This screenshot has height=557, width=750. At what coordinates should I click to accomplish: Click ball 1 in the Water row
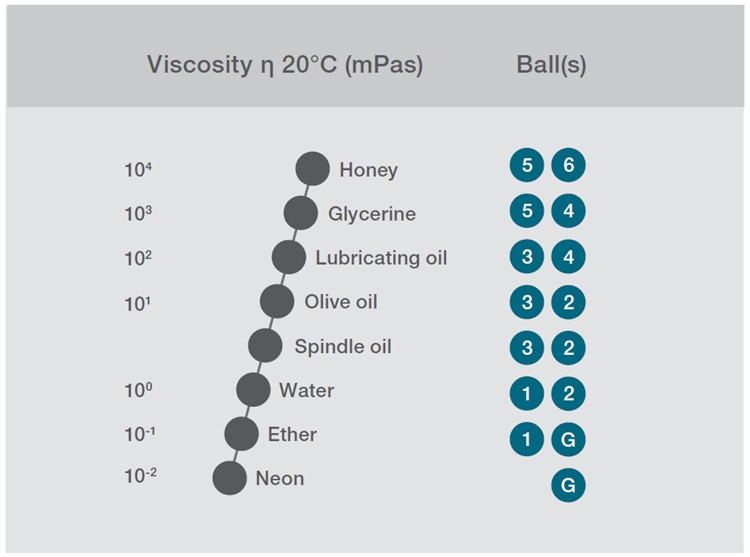click(526, 394)
